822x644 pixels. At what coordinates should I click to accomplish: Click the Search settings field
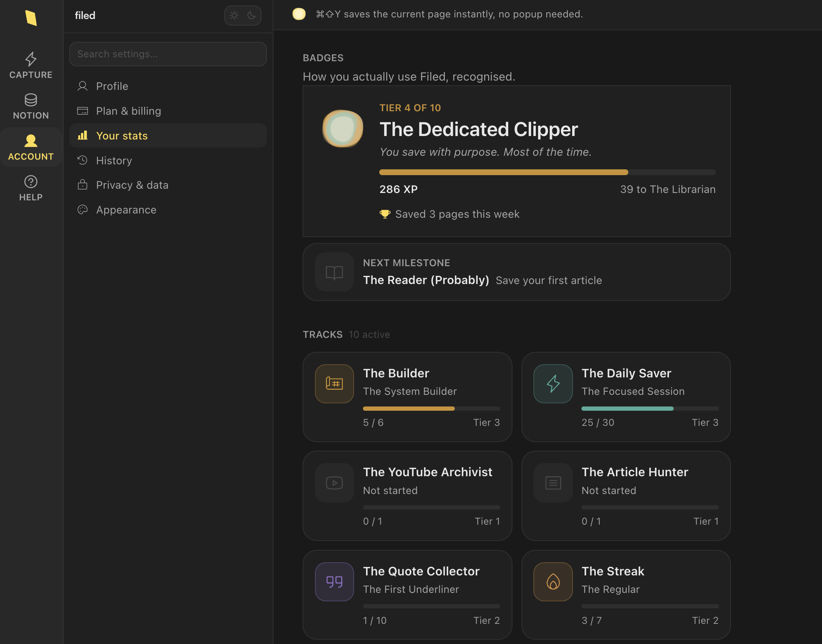[x=168, y=54]
